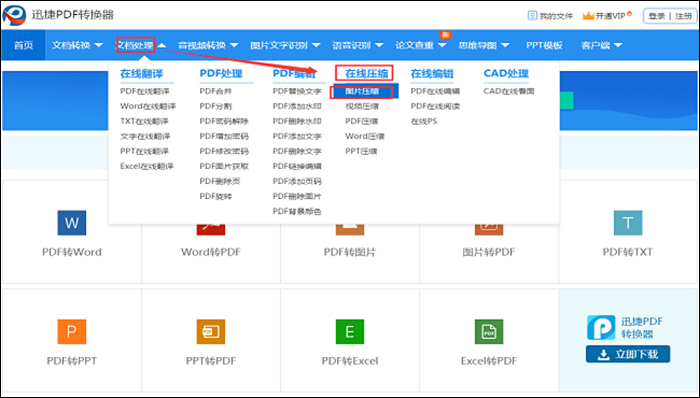Open 我的文件 file list icon
This screenshot has width=700, height=398.
pos(532,16)
